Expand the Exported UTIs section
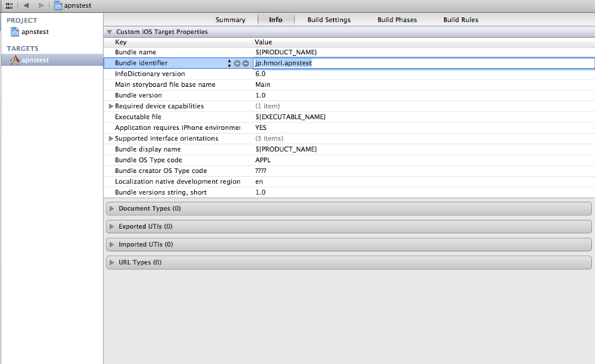Image resolution: width=595 pixels, height=364 pixels. pyautogui.click(x=112, y=227)
